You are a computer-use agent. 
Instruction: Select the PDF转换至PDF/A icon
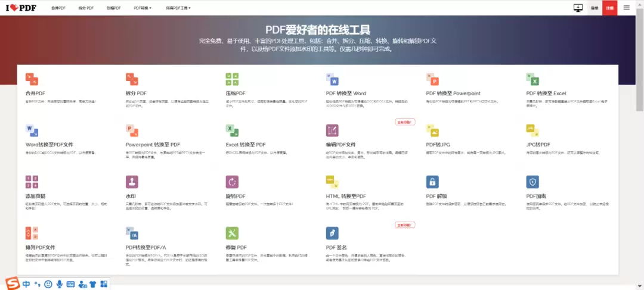pyautogui.click(x=132, y=233)
